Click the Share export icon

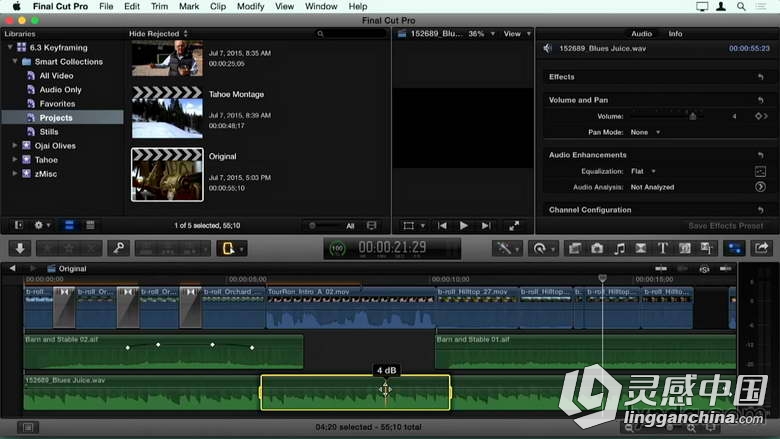pos(762,248)
